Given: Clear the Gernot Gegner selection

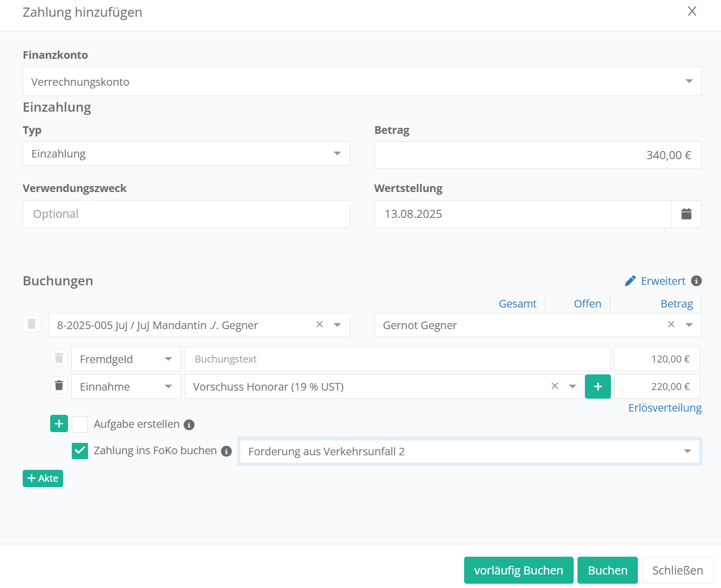Looking at the screenshot, I should (x=671, y=325).
